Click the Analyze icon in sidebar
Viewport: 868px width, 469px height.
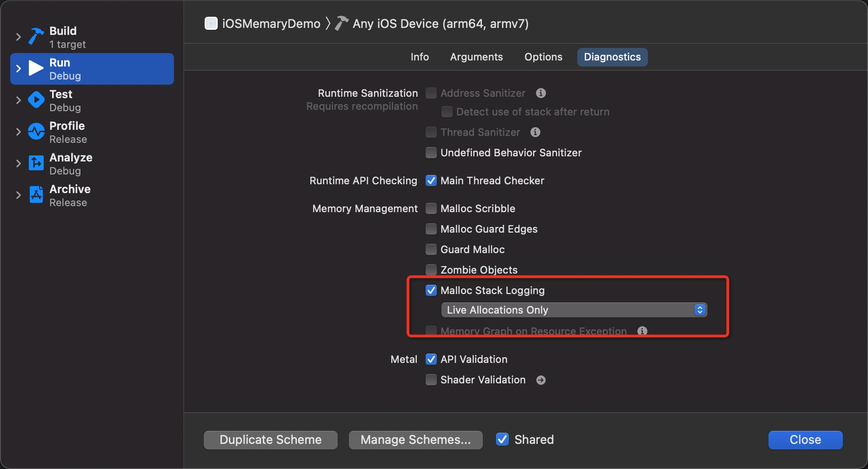pyautogui.click(x=36, y=163)
